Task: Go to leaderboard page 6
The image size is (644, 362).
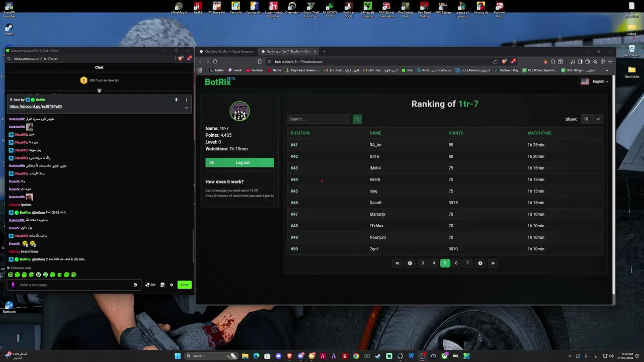Action: 456,263
